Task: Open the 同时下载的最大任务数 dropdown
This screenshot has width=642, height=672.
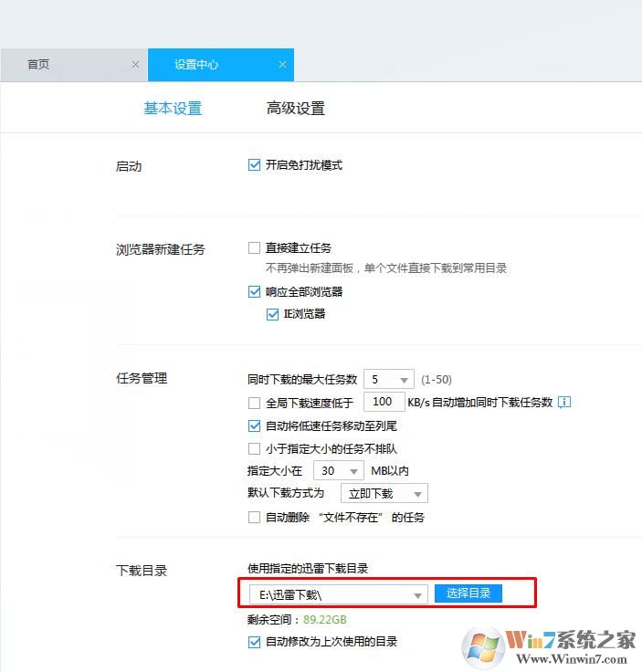Action: [x=389, y=380]
